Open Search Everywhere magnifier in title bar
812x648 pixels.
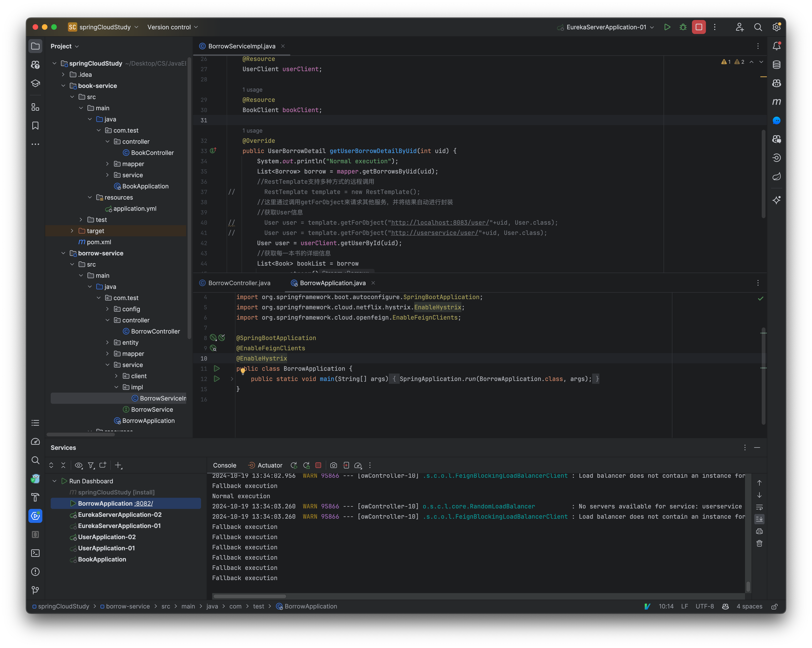(758, 27)
